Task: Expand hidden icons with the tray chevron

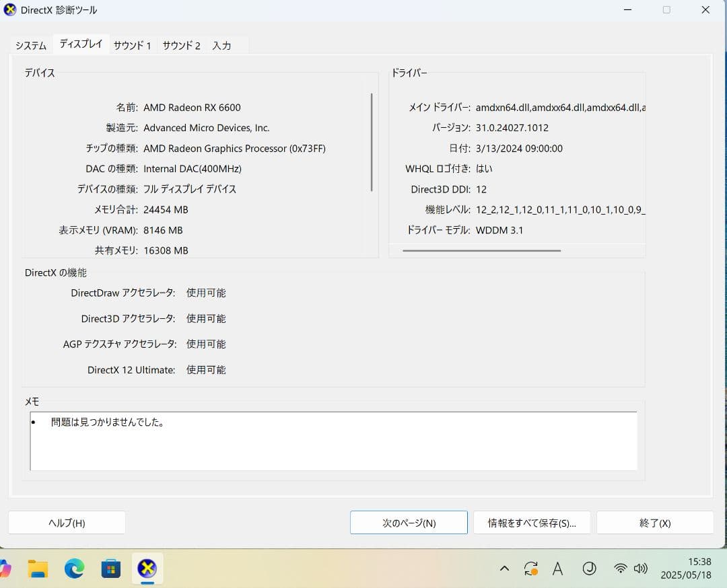Action: [504, 568]
